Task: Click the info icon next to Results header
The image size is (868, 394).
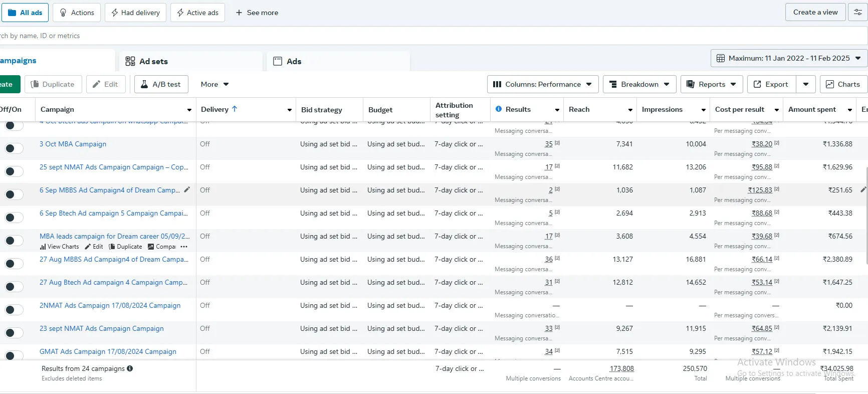Action: 499,109
